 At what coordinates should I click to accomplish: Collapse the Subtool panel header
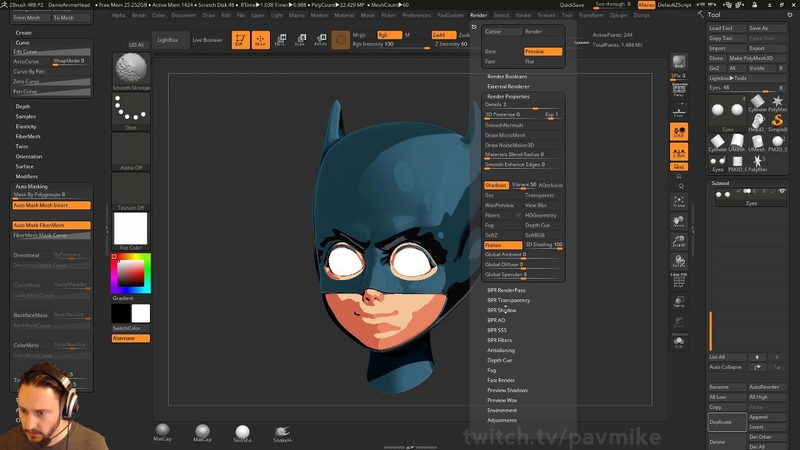[x=720, y=183]
